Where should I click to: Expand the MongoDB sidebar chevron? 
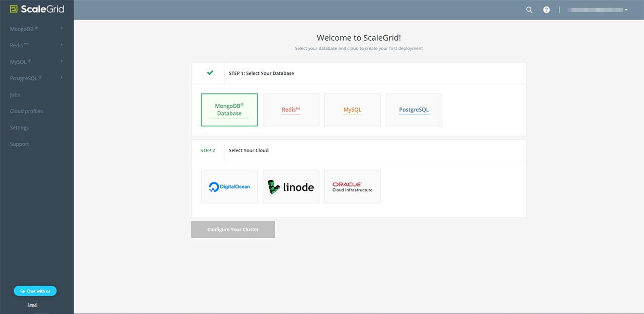pos(61,29)
